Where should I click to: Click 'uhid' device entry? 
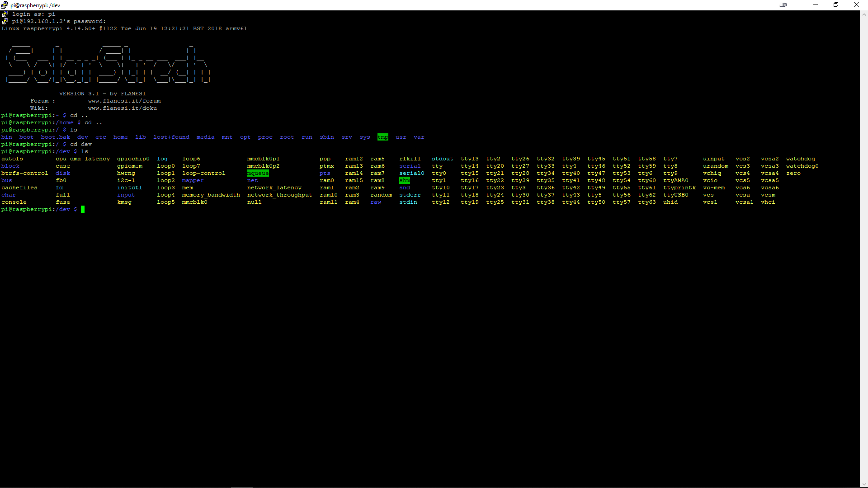(670, 202)
